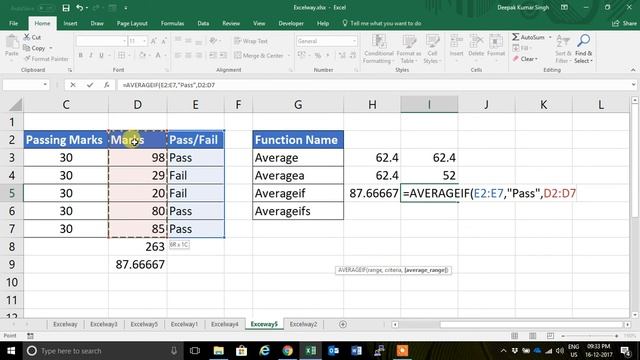Viewport: 640px width, 360px height.
Task: Click the Paste clipboard icon
Action: coord(11,42)
